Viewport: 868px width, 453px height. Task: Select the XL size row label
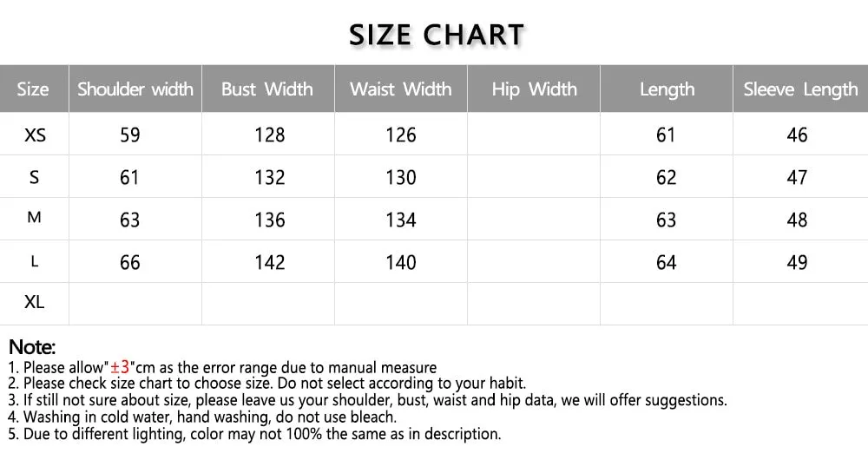coord(35,302)
